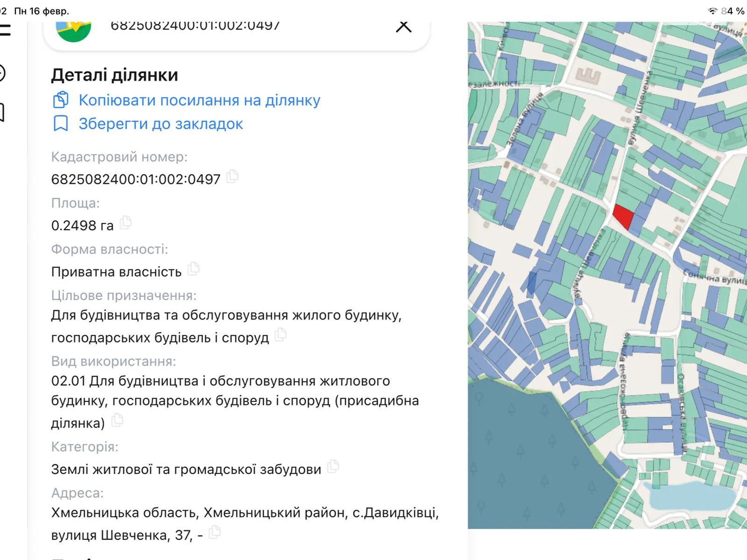Copy the вид використання description
The image size is (747, 560).
click(x=118, y=420)
